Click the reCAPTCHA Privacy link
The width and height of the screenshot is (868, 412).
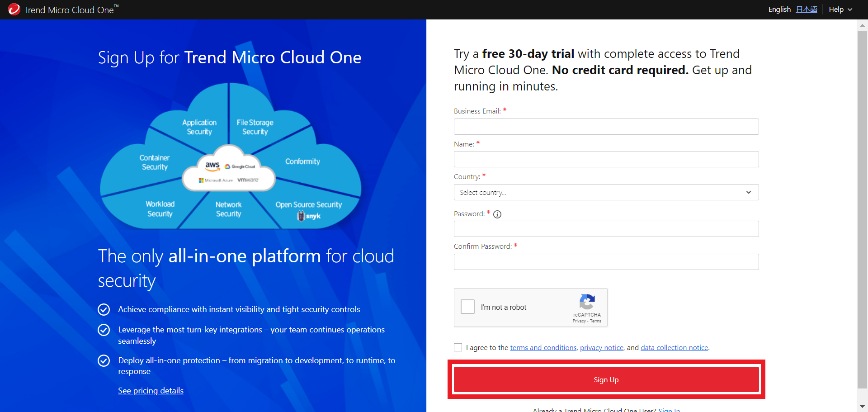click(x=579, y=321)
